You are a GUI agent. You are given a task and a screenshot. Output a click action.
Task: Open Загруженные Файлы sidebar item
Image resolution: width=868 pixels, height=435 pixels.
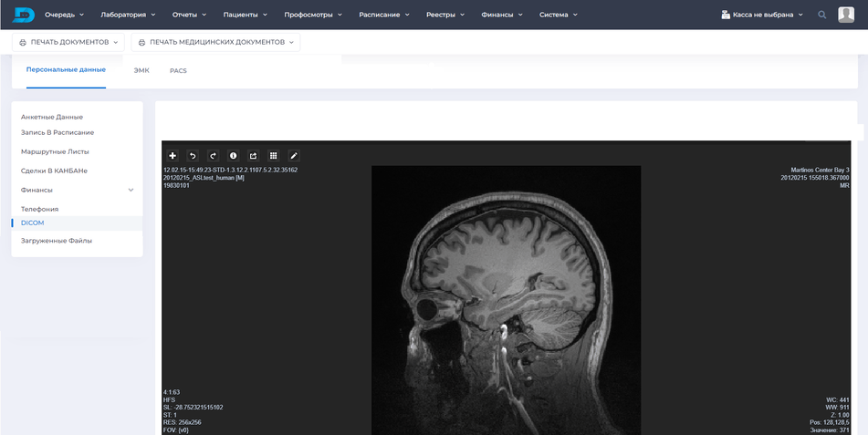point(57,241)
